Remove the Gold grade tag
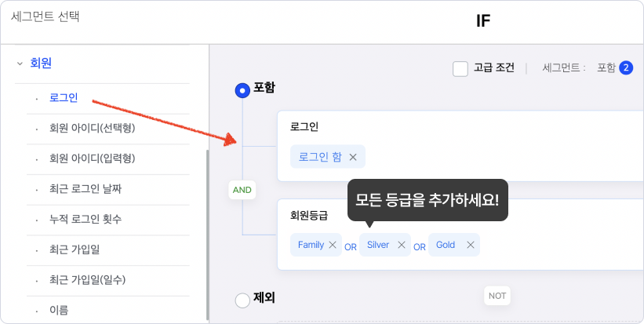Image resolution: width=644 pixels, height=324 pixels. click(x=471, y=245)
